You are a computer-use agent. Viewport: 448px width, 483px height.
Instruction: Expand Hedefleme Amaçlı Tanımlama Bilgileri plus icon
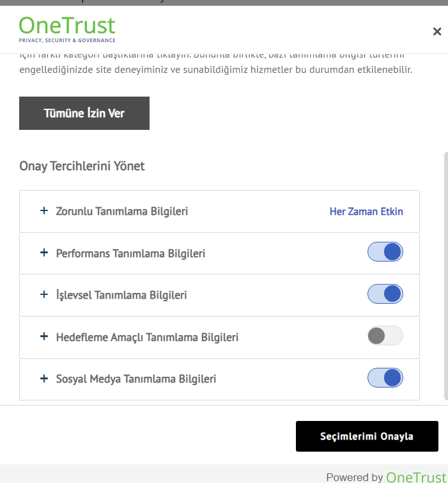pyautogui.click(x=44, y=337)
